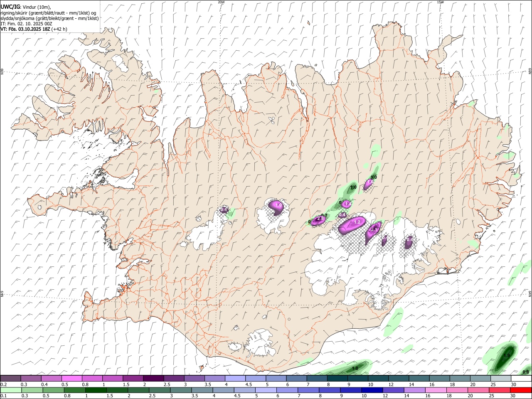Click the pale grey 25 legend swatch

click(500, 378)
